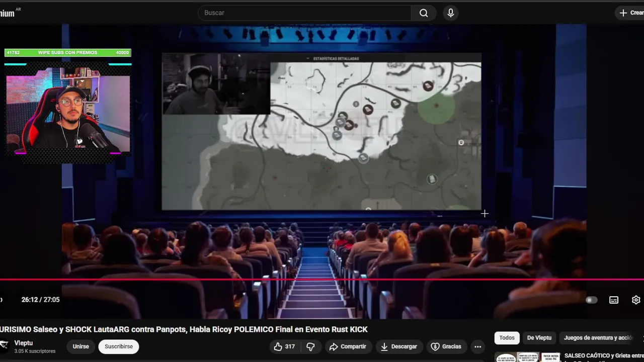The width and height of the screenshot is (644, 362).
Task: Click the 3.05 K suscriptores text
Action: click(35, 351)
